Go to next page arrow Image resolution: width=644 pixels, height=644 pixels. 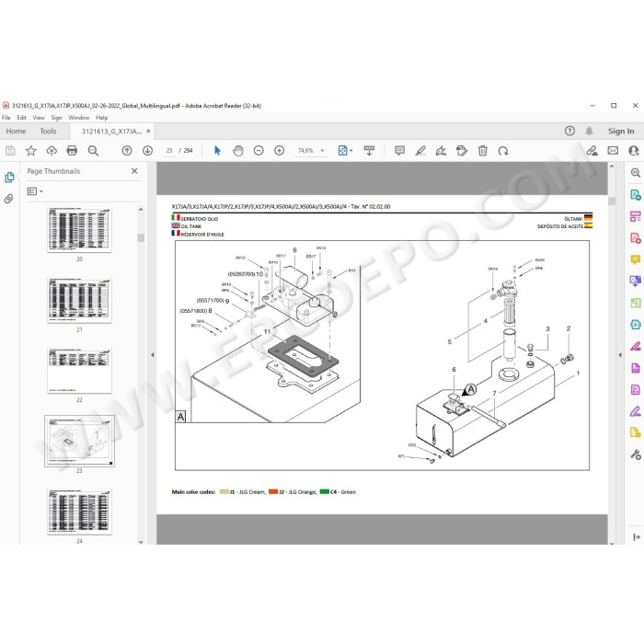point(147,151)
